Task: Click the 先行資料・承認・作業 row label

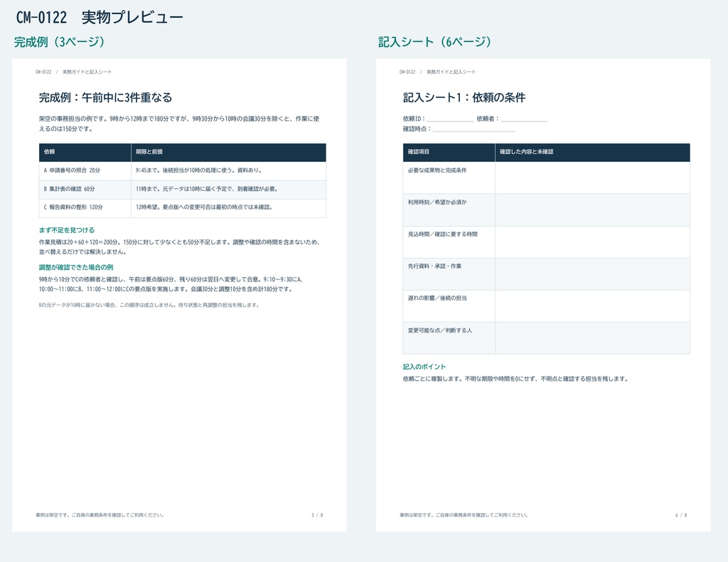Action: tap(434, 266)
